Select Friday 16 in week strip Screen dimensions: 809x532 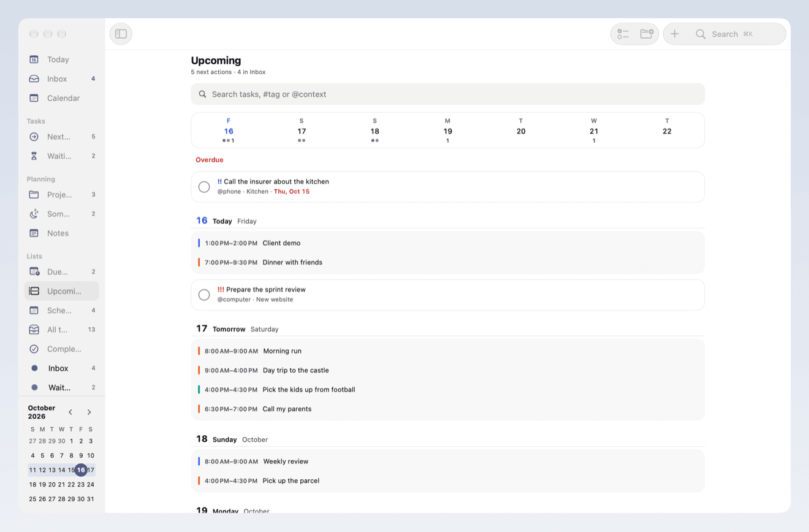point(229,131)
